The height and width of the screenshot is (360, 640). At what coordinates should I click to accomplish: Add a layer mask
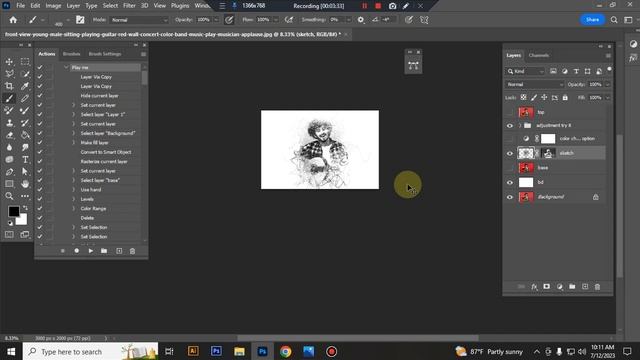pyautogui.click(x=547, y=287)
